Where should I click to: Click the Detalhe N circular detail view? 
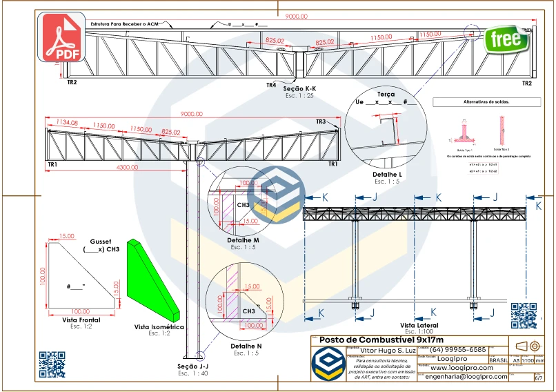click(244, 306)
